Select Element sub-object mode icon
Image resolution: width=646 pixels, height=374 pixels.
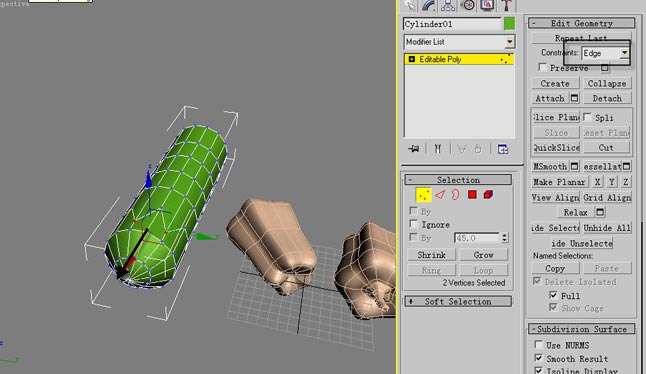488,194
